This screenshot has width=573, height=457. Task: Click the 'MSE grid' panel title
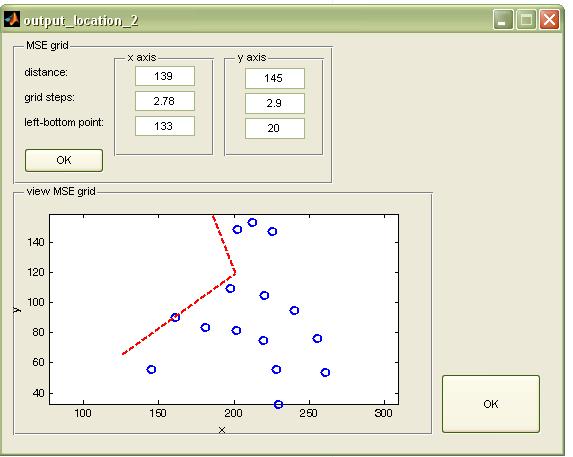click(47, 45)
